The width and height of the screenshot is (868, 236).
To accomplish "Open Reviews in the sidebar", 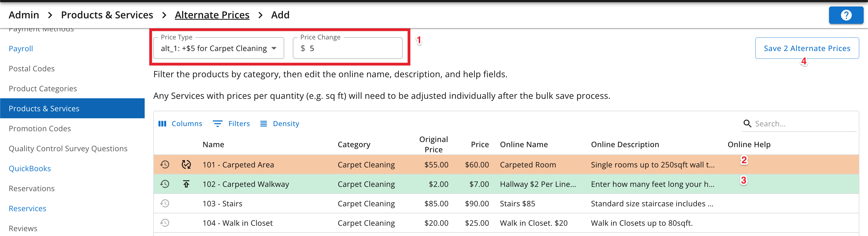I will coord(23,228).
